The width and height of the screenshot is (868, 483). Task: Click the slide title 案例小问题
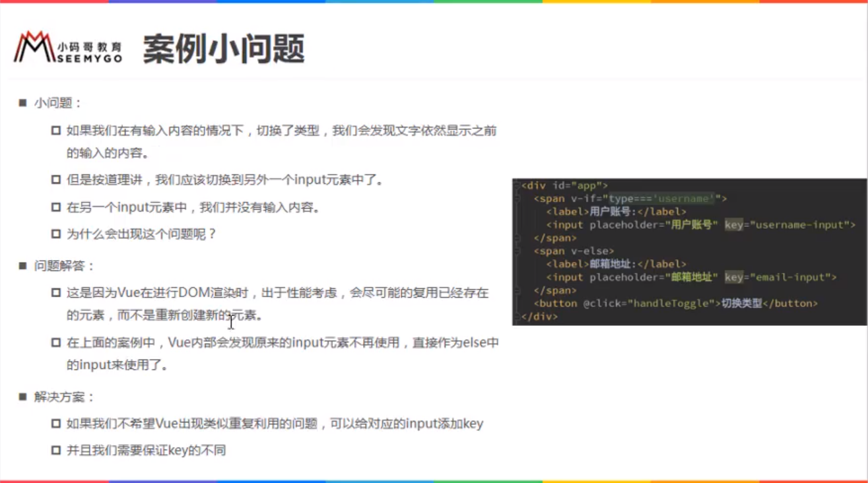[x=224, y=49]
